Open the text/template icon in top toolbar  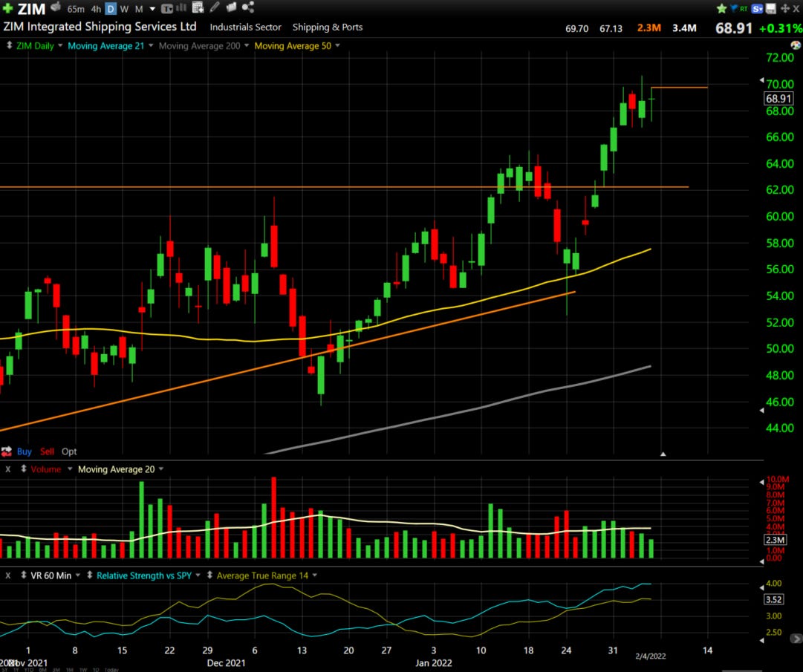[x=167, y=9]
